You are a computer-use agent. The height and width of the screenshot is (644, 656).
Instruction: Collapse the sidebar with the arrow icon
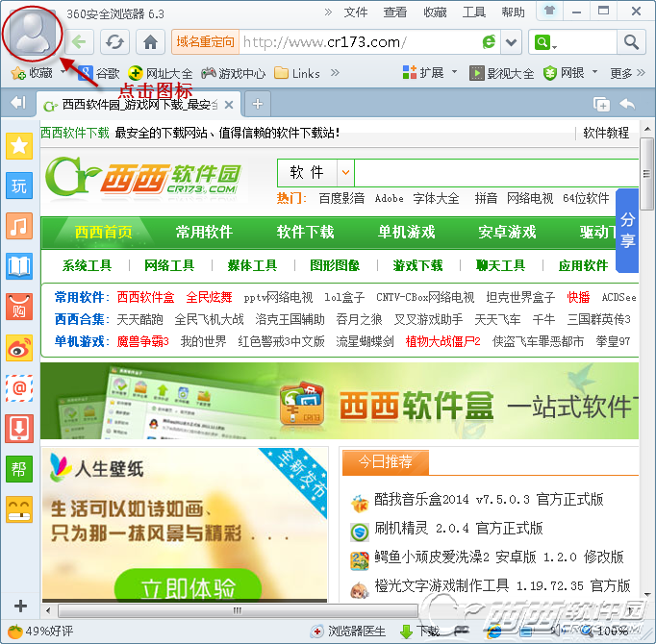tap(18, 102)
